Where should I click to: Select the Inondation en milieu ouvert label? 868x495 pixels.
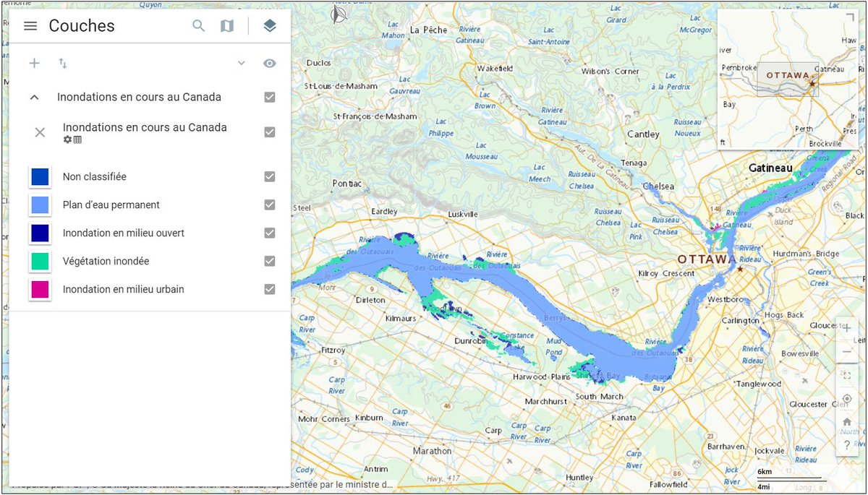coord(124,233)
